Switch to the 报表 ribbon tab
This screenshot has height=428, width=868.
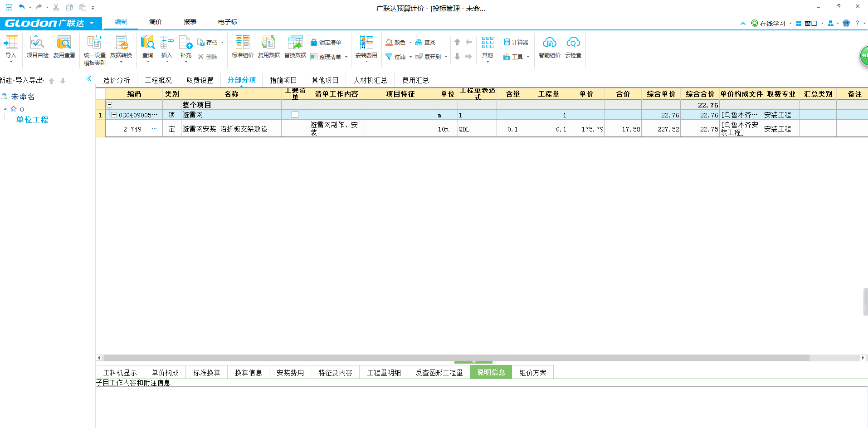click(190, 22)
